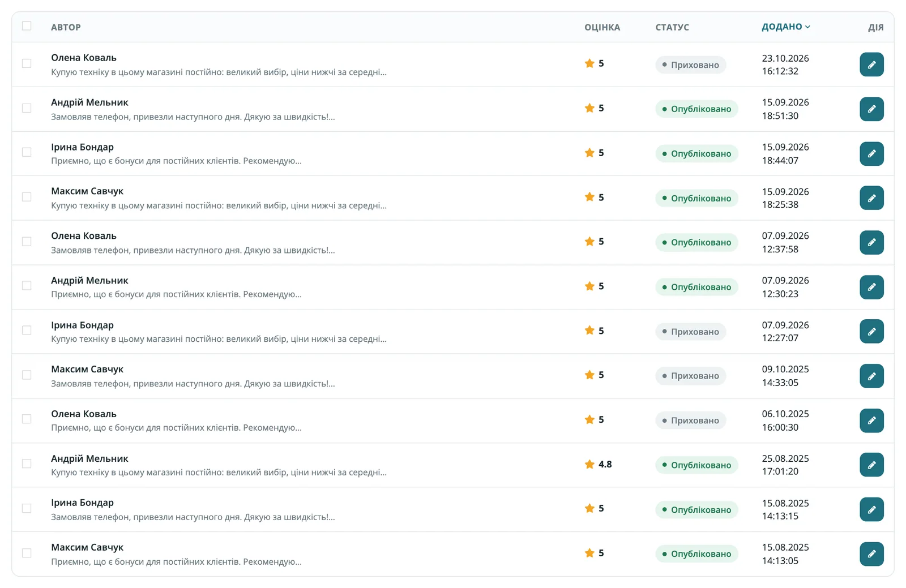Viewport: 906px width, 588px height.
Task: Click Приховано status badge in first row
Action: tap(691, 65)
